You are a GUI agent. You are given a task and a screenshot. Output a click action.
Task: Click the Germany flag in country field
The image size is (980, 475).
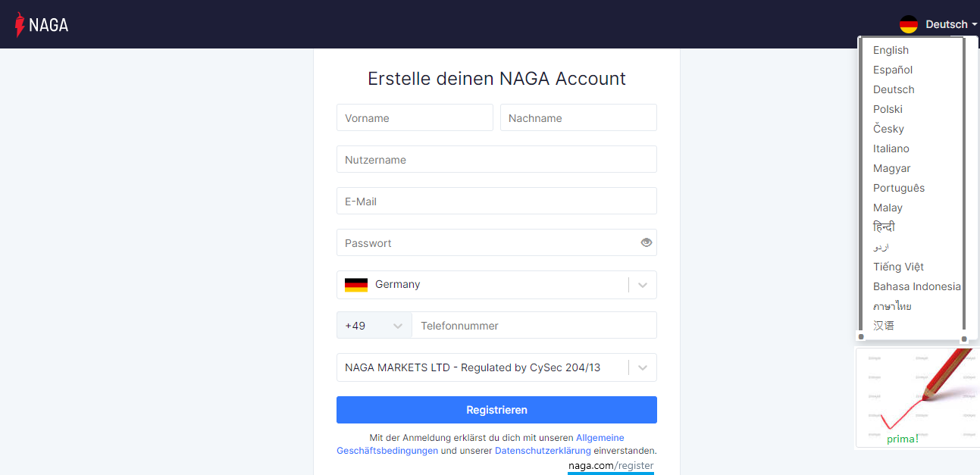tap(356, 285)
